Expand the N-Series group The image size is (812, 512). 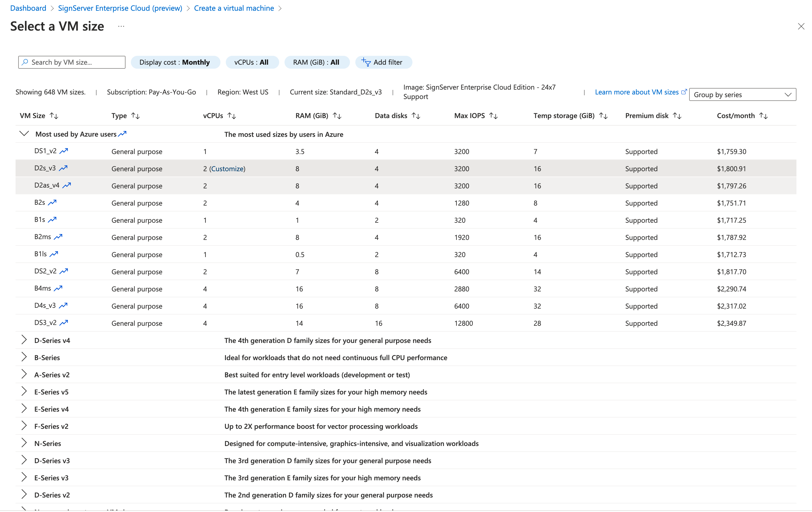(24, 443)
